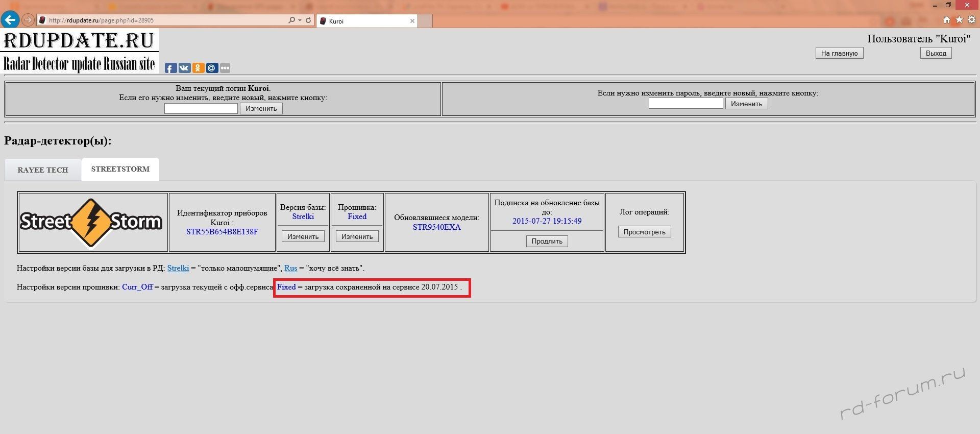The height and width of the screenshot is (434, 980).
Task: Click the Продлить renew button
Action: 547,241
